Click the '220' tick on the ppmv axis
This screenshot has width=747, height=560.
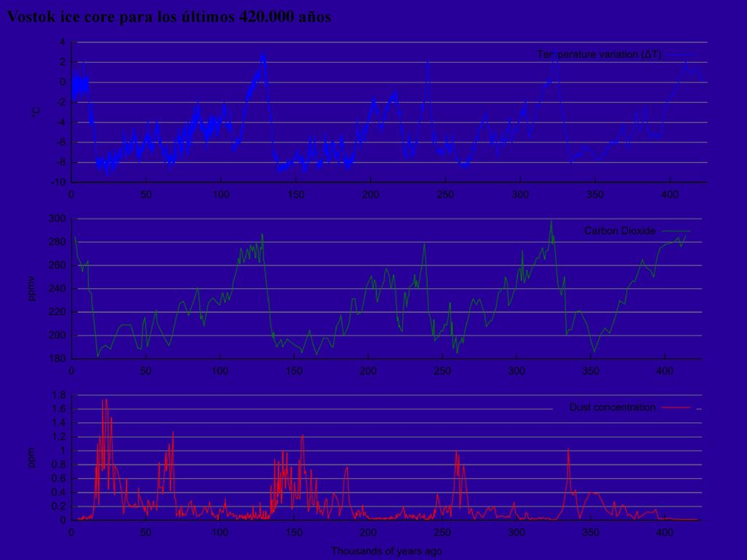click(57, 312)
